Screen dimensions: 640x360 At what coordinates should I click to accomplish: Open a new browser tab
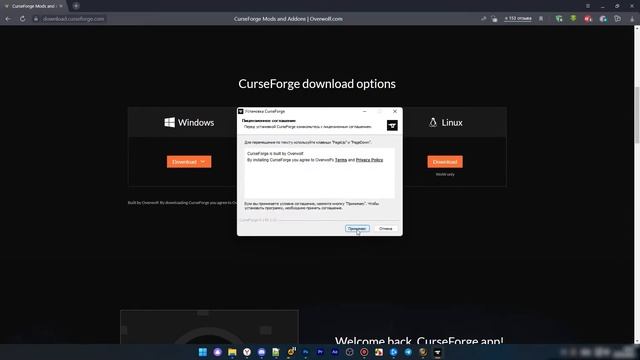[76, 6]
